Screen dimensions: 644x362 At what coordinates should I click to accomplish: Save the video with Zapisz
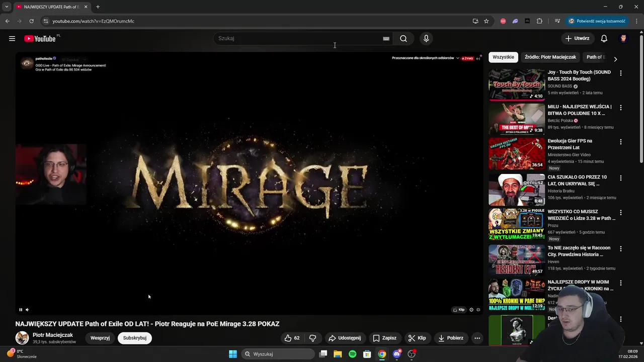tap(384, 338)
